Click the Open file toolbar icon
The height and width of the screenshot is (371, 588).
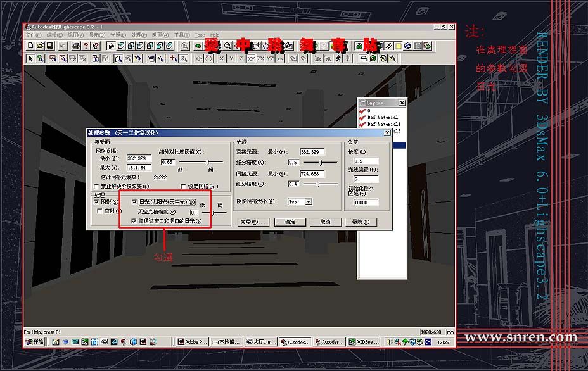coord(40,46)
